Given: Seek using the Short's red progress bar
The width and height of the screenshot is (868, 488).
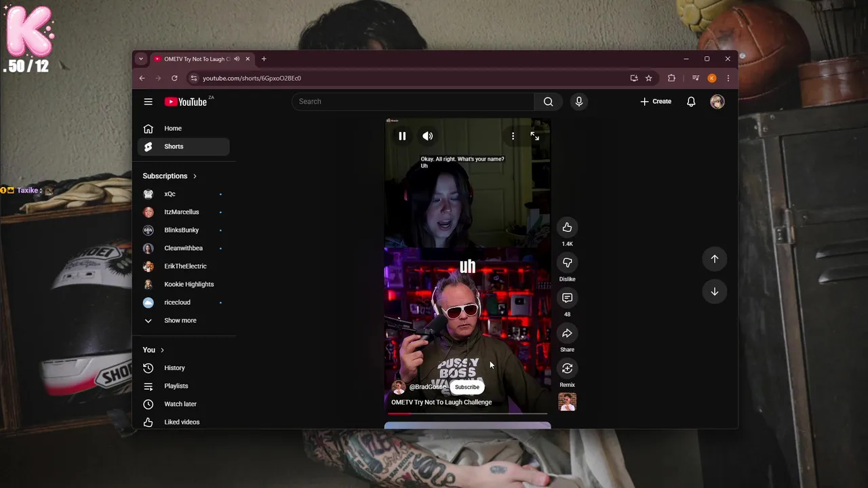Looking at the screenshot, I should 468,413.
